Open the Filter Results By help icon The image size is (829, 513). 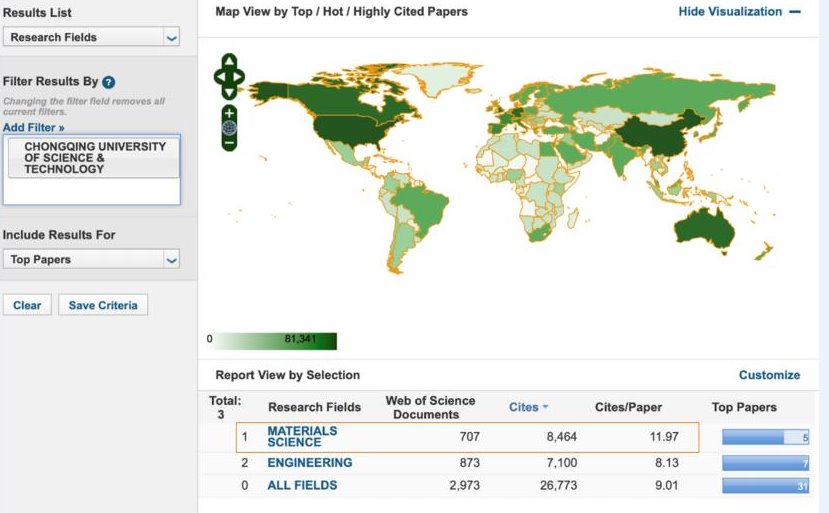[x=108, y=82]
